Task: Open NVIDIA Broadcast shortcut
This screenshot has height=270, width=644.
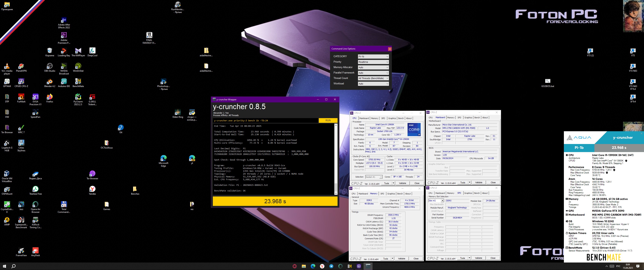Action: (x=64, y=69)
